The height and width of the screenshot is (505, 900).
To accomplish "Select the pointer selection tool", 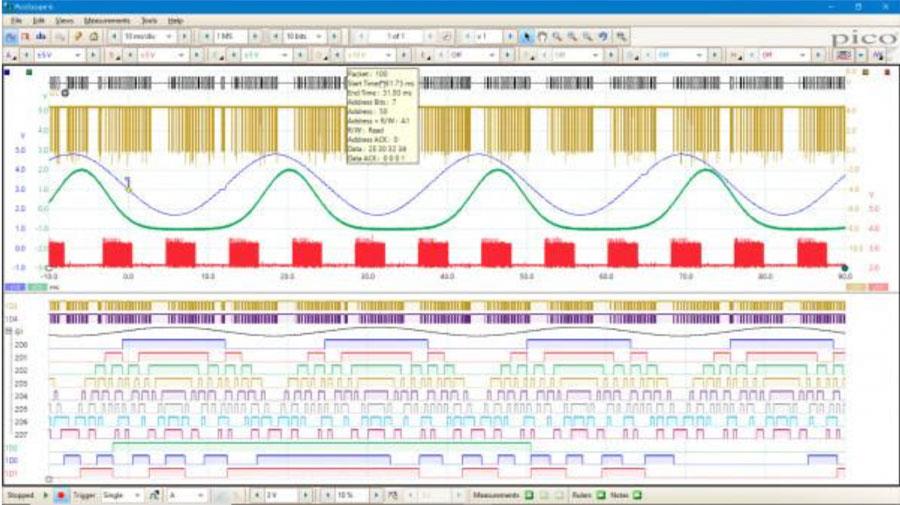I will [529, 36].
